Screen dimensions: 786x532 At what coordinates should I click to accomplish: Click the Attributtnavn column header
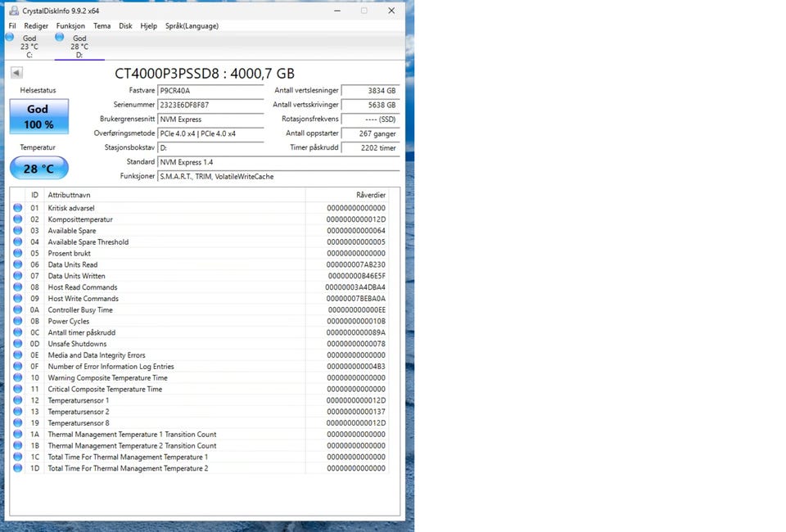[x=174, y=195]
